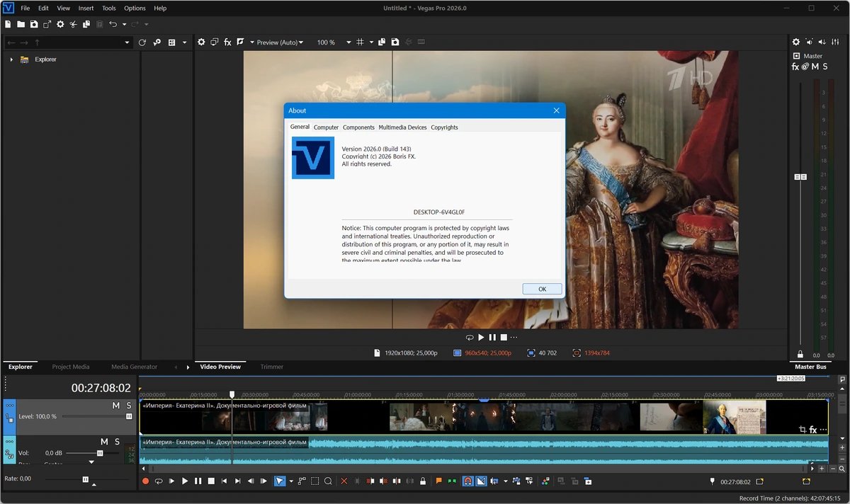Lock the event using the padlock icon

tap(423, 481)
